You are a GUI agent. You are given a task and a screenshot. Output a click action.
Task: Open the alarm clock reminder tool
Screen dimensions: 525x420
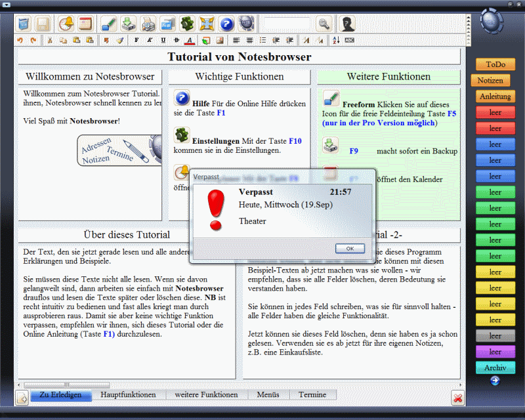click(x=66, y=24)
